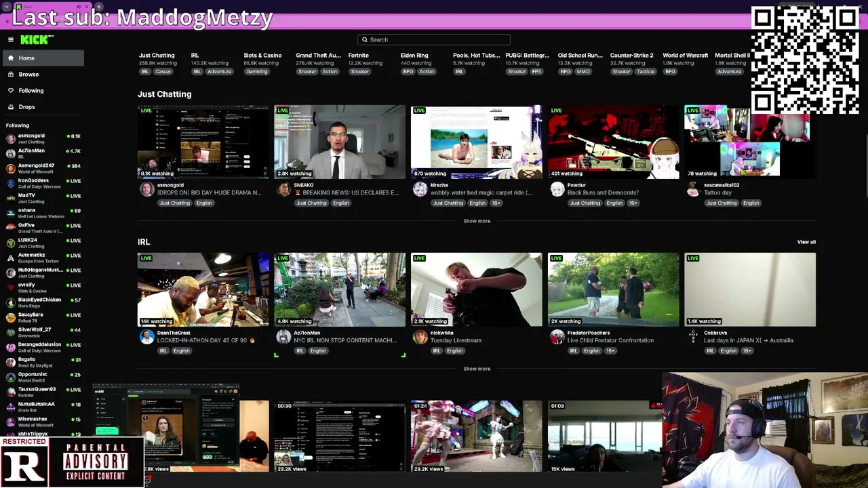Click the FPS tag under PUBG: Battlegrounds
Viewport: 868px width, 488px height.
(536, 72)
